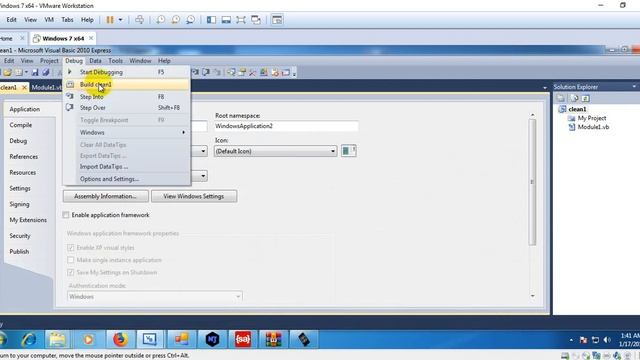Open the Visual Basic Project menu
This screenshot has height=360, width=640.
[x=49, y=60]
